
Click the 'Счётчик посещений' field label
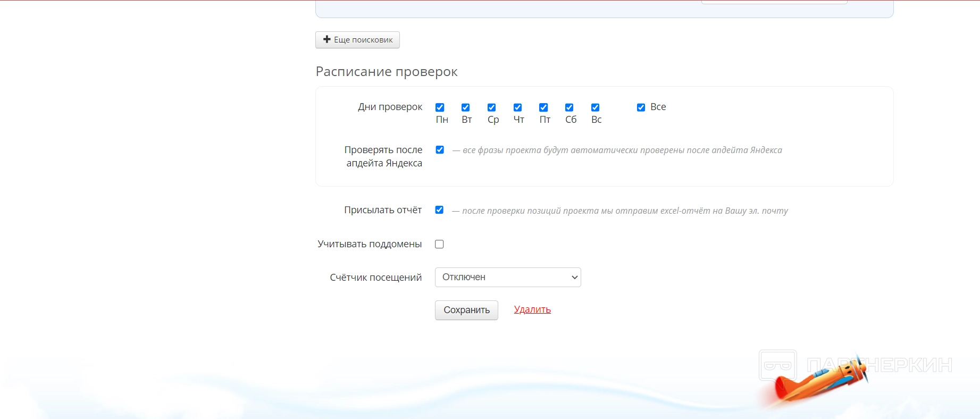point(375,278)
